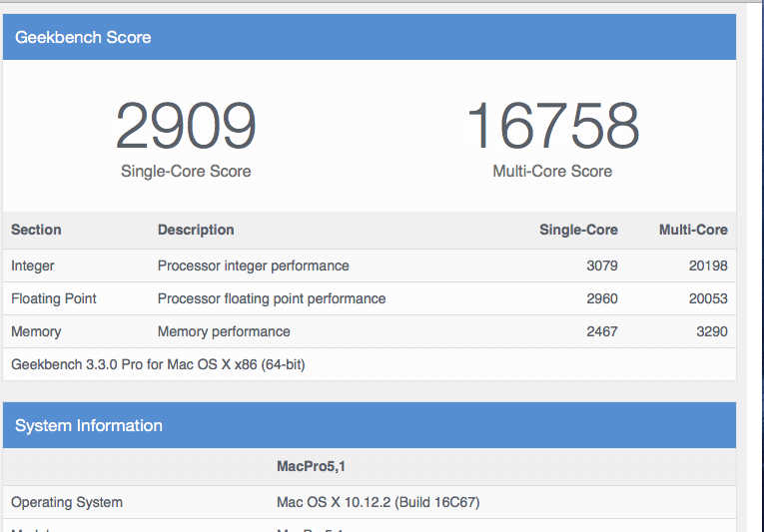
Task: Click the Operating System label
Action: 67,502
